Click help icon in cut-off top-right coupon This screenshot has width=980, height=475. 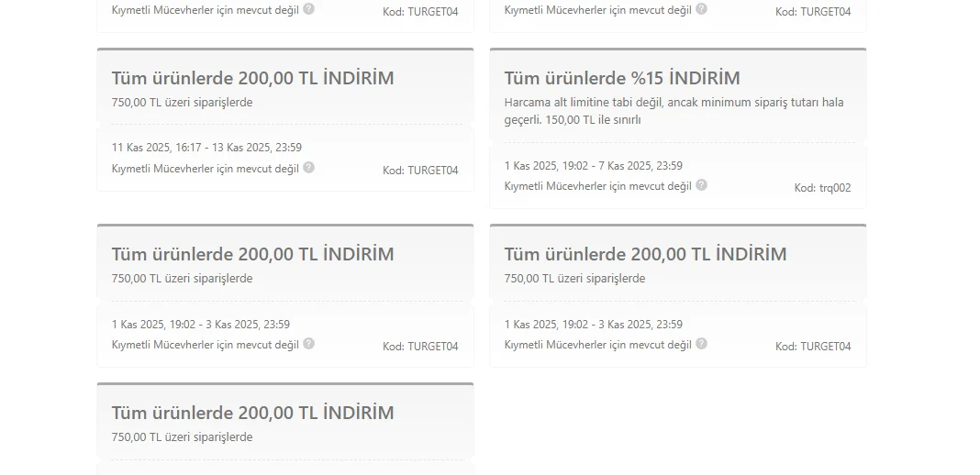[702, 9]
